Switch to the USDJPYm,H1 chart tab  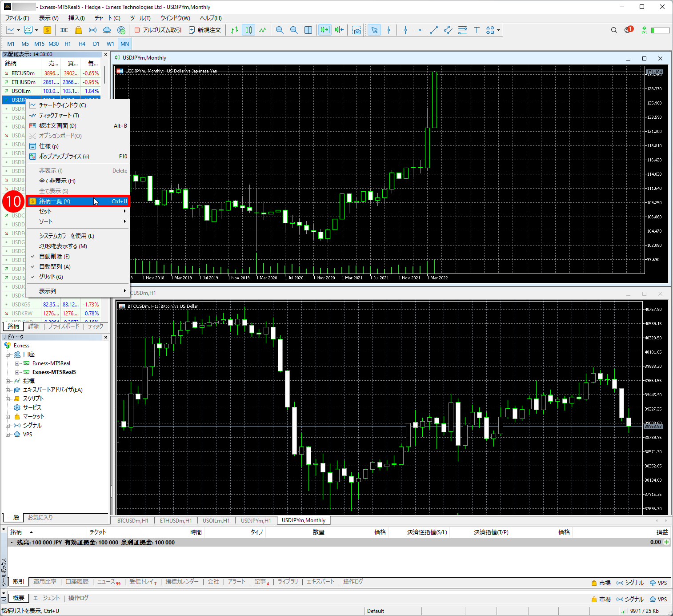point(256,520)
